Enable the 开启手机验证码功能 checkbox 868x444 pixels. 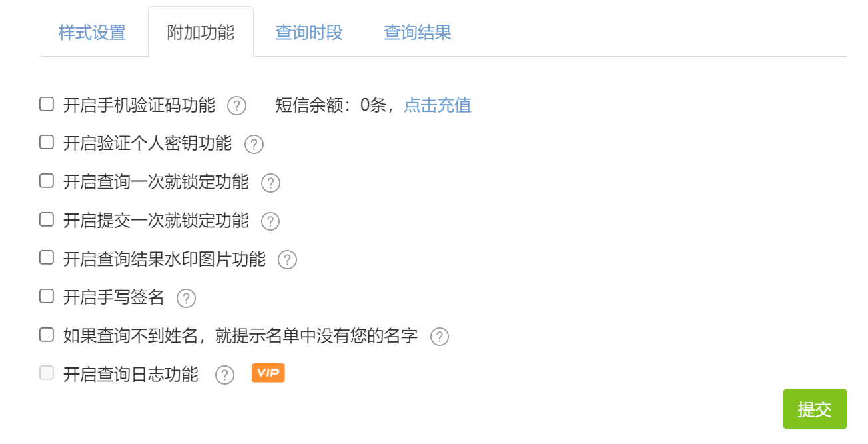[x=47, y=104]
